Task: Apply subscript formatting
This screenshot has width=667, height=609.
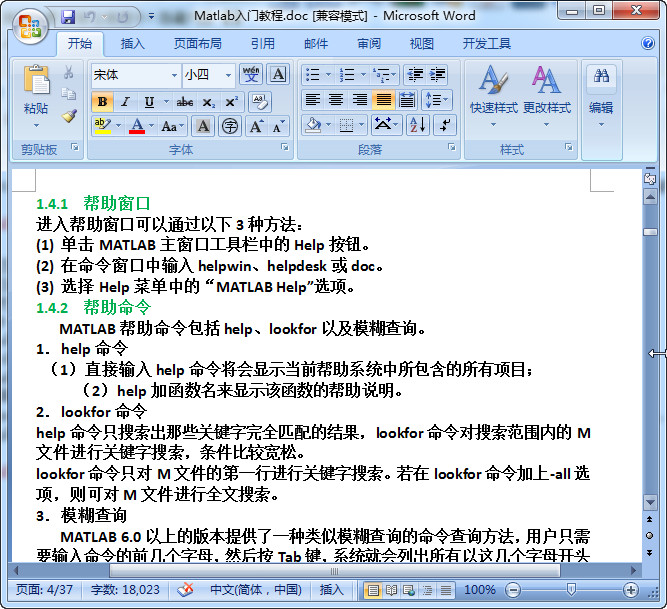Action: (208, 102)
